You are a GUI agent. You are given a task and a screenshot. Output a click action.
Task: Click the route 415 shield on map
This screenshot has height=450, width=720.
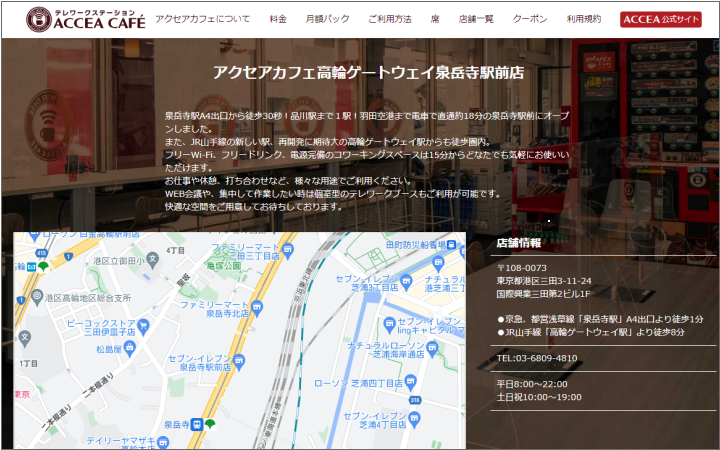(42, 253)
